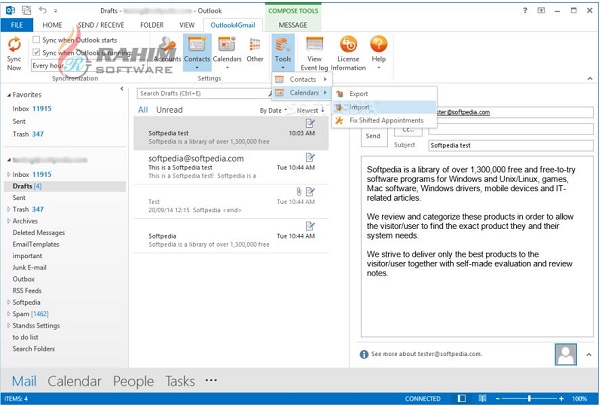Click the attachment paperclip on Test message
The width and height of the screenshot is (600, 406).
coord(299,191)
